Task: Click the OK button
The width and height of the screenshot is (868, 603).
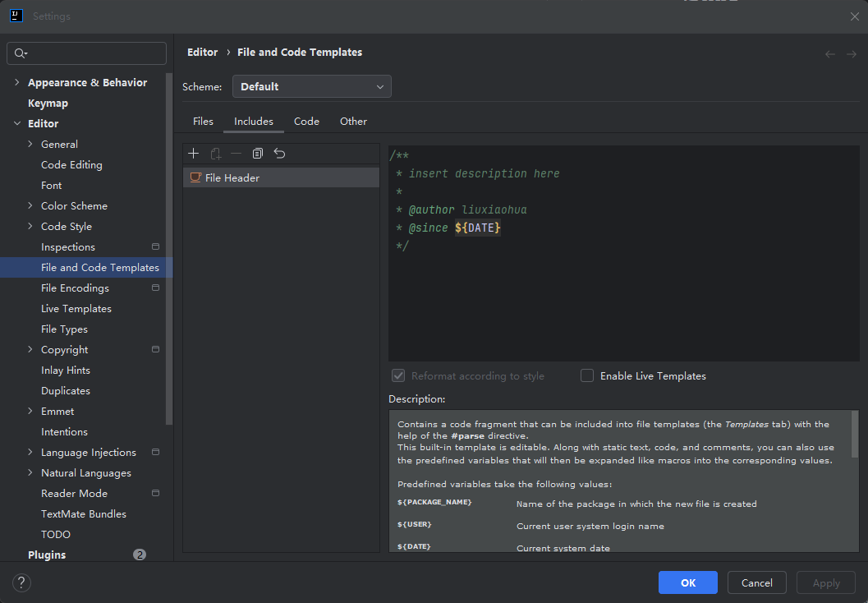Action: tap(688, 582)
